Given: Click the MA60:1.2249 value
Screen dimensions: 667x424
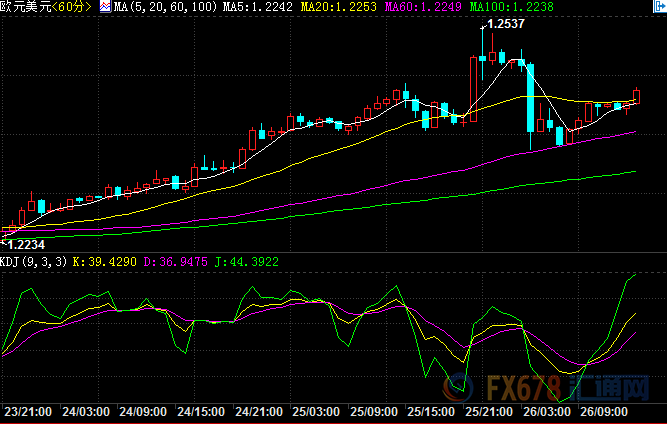Looking at the screenshot, I should pyautogui.click(x=423, y=7).
